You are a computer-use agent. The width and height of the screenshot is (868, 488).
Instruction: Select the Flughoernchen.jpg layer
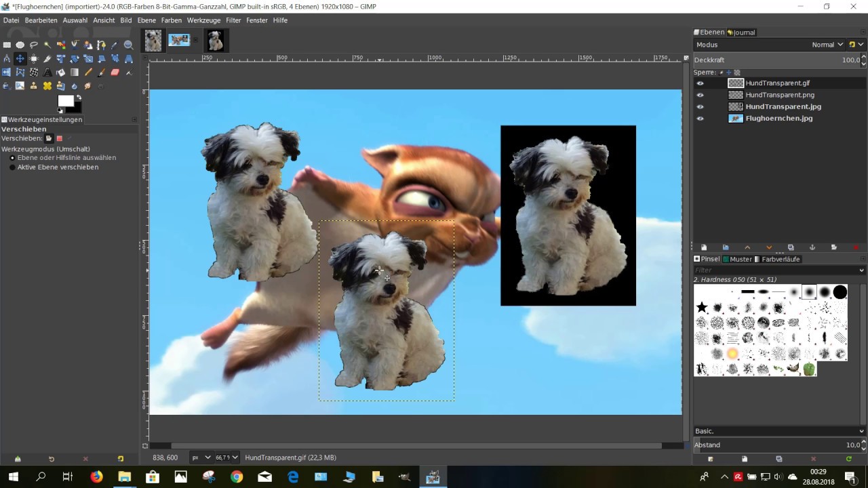779,119
